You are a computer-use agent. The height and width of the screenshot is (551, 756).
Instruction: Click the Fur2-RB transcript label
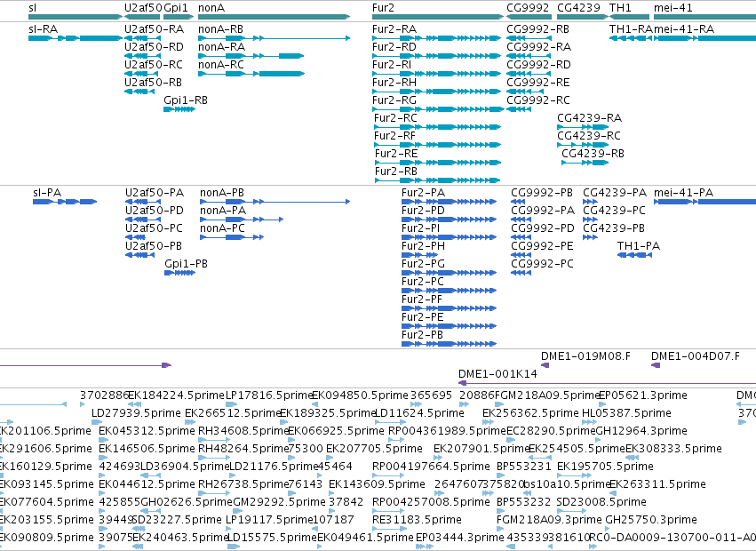click(396, 172)
